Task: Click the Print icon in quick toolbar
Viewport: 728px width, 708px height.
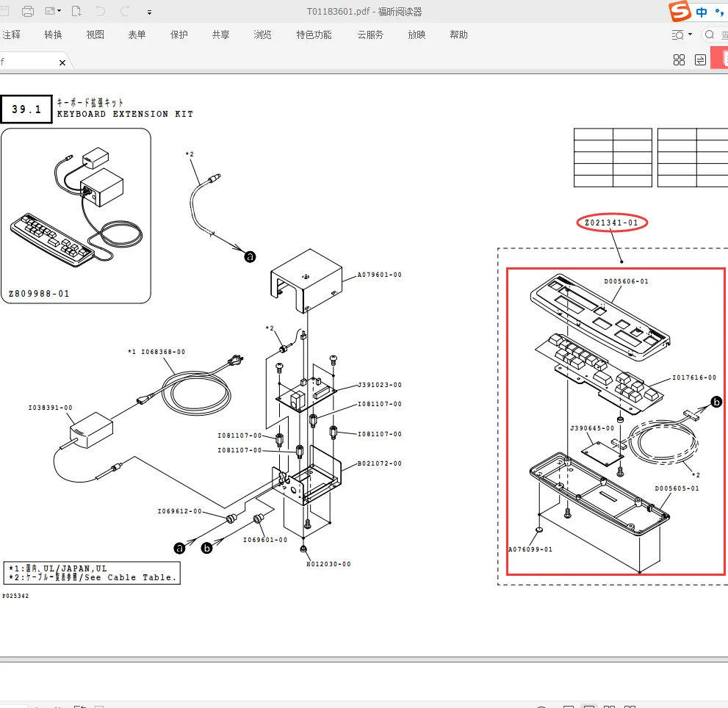Action: [28, 11]
